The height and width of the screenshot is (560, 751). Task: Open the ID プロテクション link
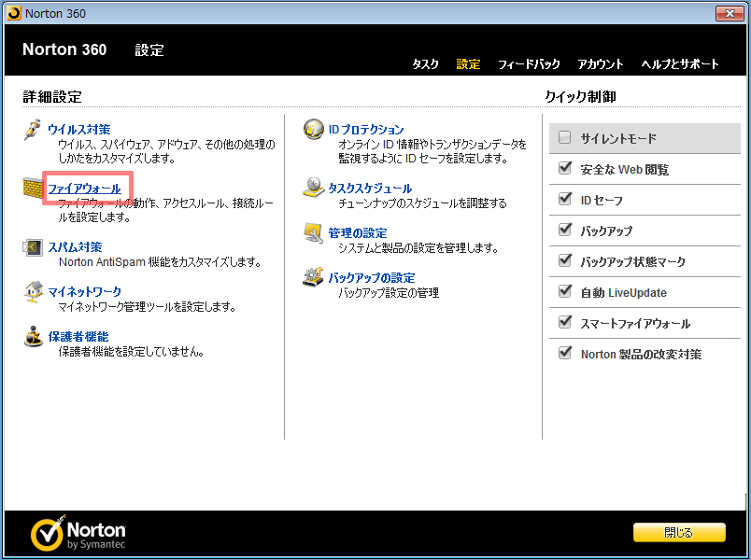(x=366, y=130)
